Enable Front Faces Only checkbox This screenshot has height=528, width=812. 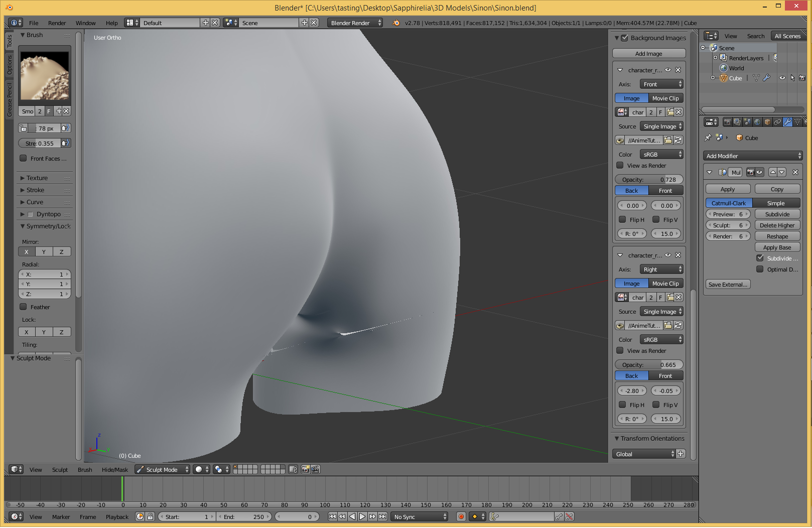pos(23,158)
